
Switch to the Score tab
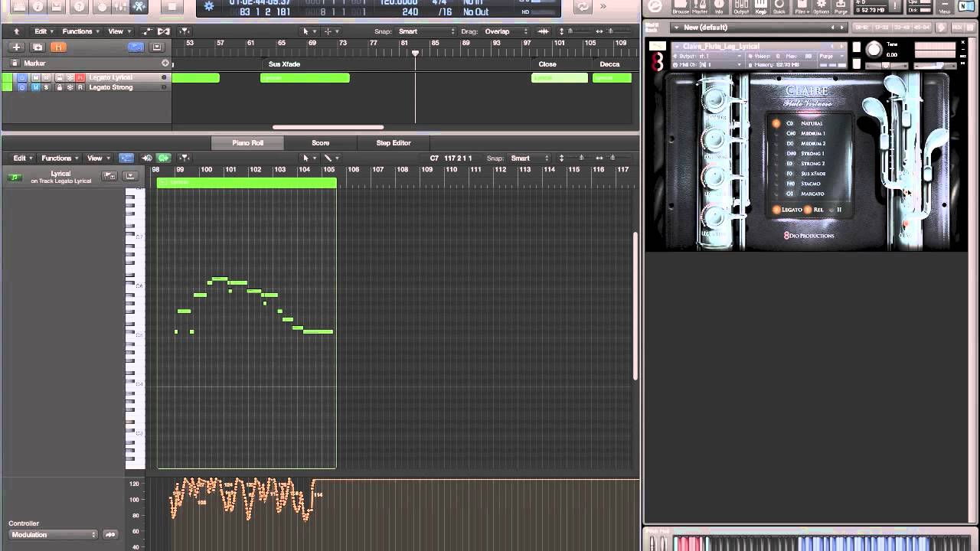[321, 143]
